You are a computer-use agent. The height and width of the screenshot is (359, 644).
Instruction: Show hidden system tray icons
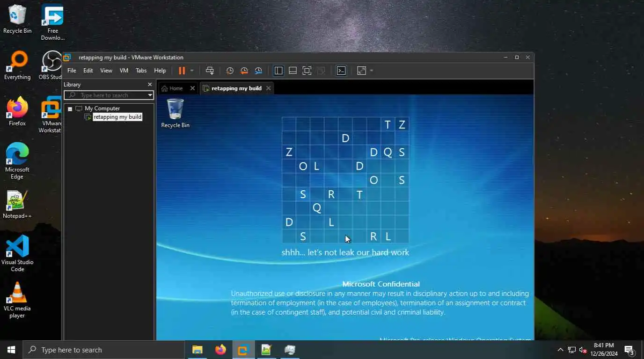click(x=560, y=350)
